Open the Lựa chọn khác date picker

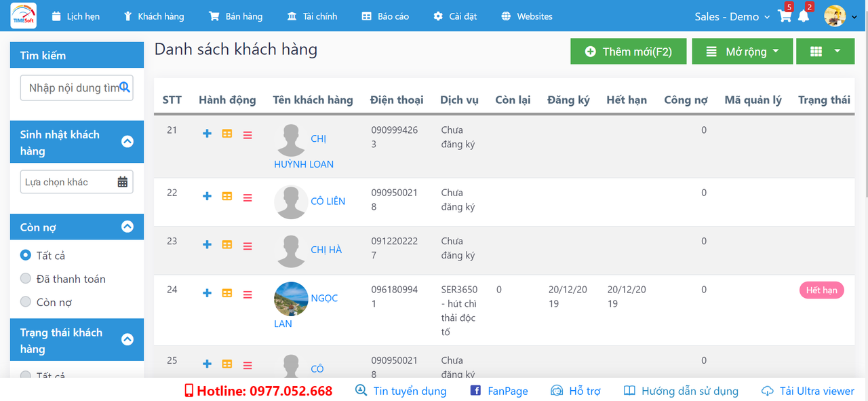coord(77,182)
